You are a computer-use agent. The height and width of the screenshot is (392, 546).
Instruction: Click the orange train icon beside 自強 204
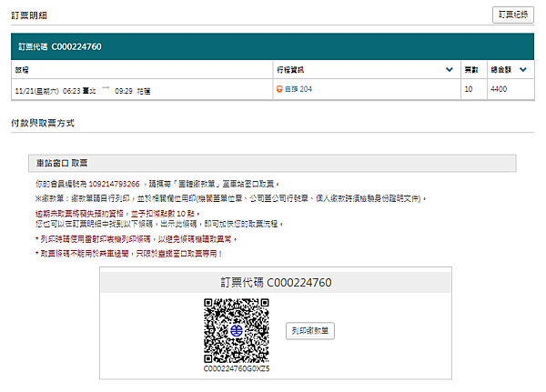(x=279, y=89)
